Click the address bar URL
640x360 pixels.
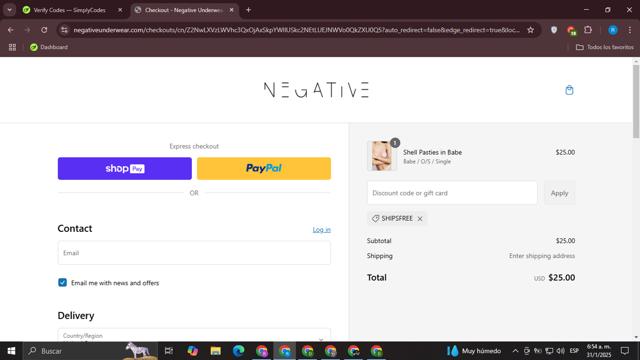(x=297, y=30)
